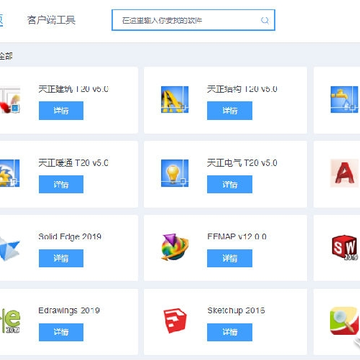Viewport: 360px width, 360px height.
Task: Open 详情 for Sketchup 2016
Action: [x=230, y=332]
